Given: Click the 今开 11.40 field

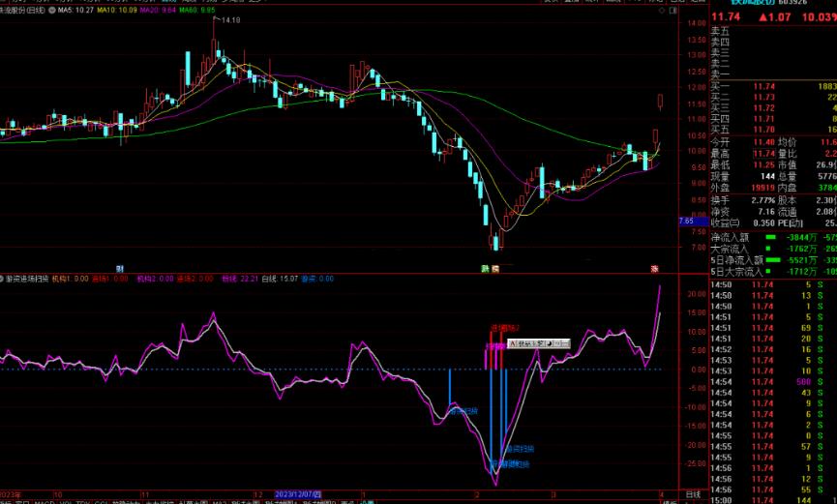Looking at the screenshot, I should (742, 142).
